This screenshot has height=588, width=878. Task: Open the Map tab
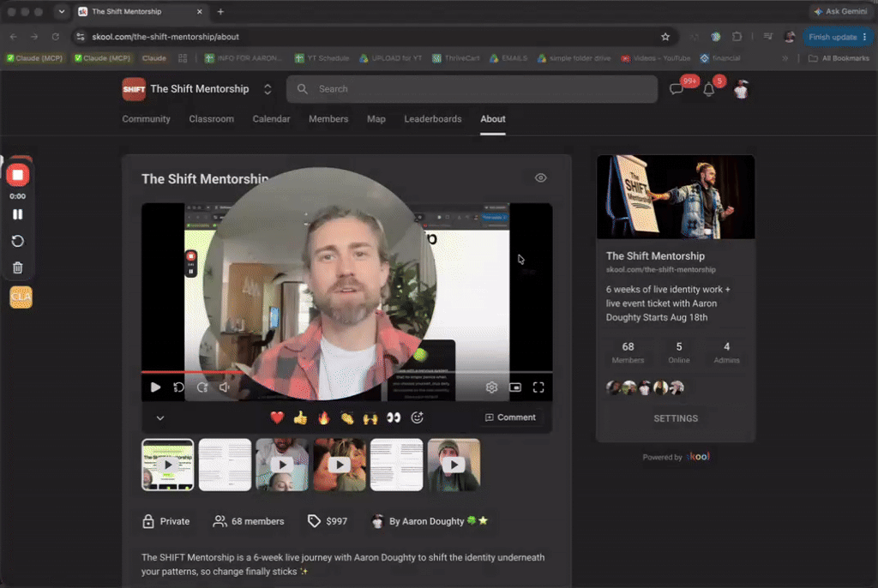[376, 119]
